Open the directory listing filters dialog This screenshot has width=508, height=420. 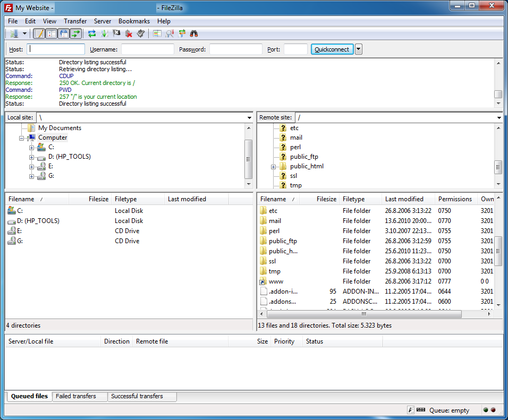click(157, 33)
